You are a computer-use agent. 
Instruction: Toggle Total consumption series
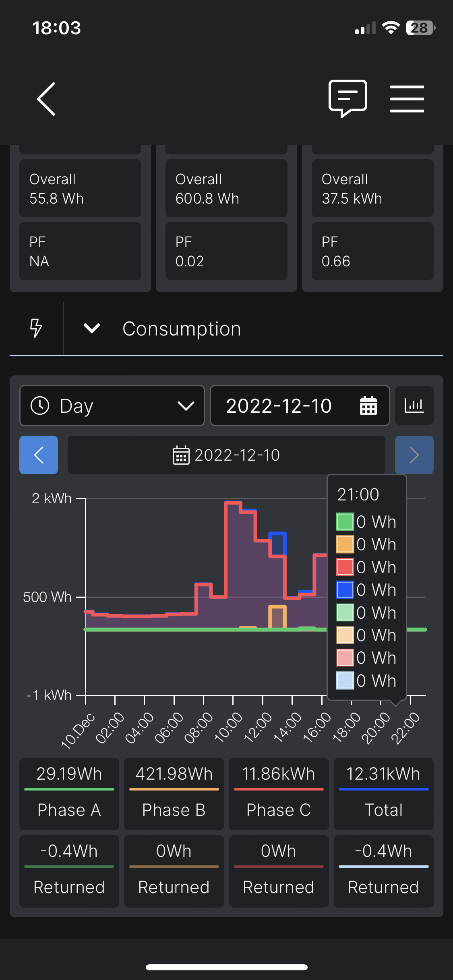pos(383,793)
